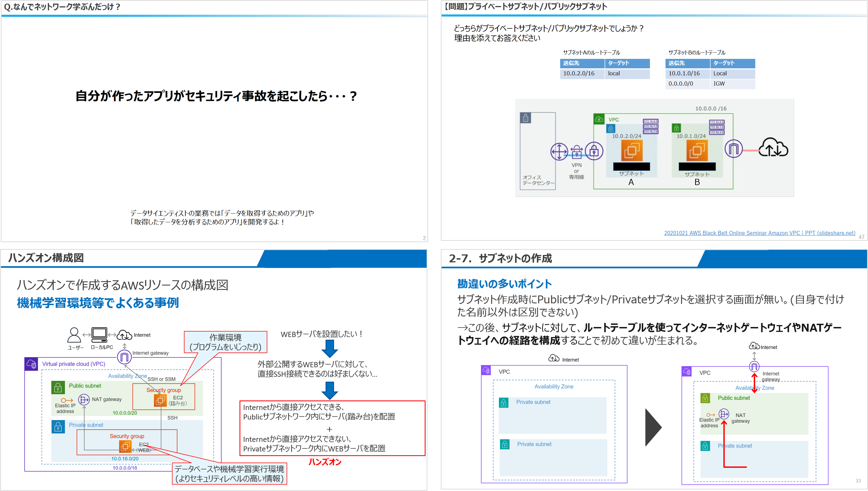Click the 作業環境 callout box
This screenshot has height=491, width=868.
225,342
